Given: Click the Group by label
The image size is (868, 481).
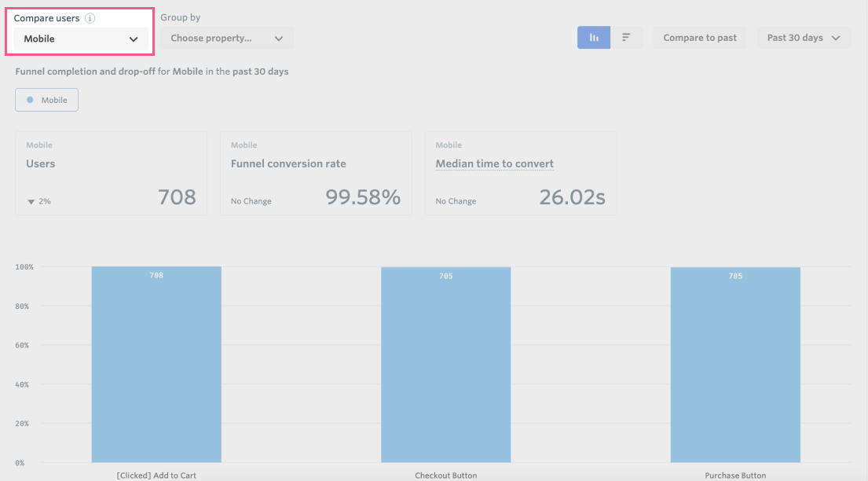Looking at the screenshot, I should coord(181,18).
